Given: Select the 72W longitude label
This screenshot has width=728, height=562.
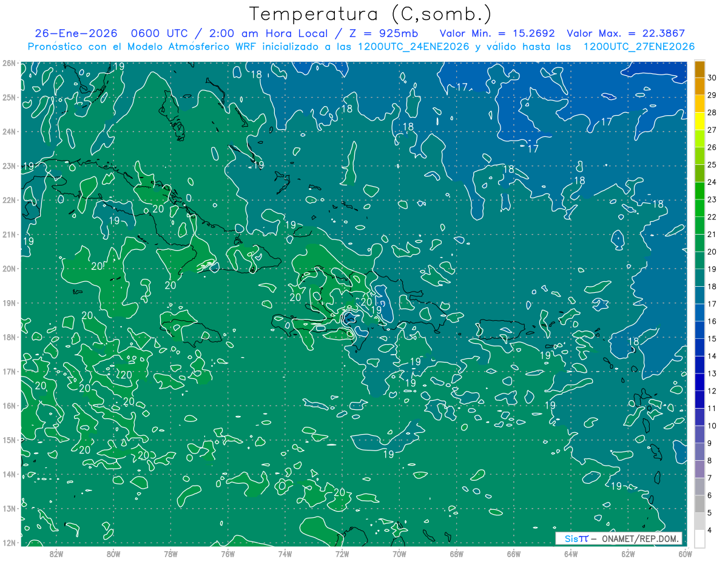Looking at the screenshot, I should [342, 554].
